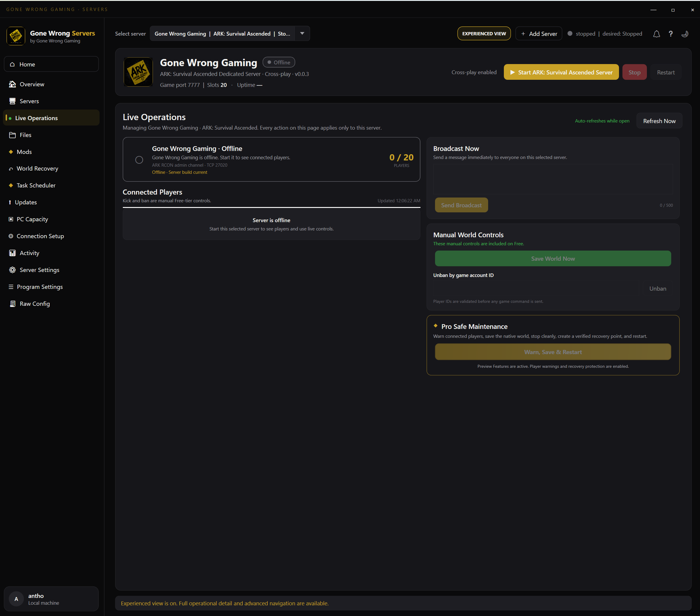Click the Restart button
The image size is (700, 616).
click(x=666, y=72)
